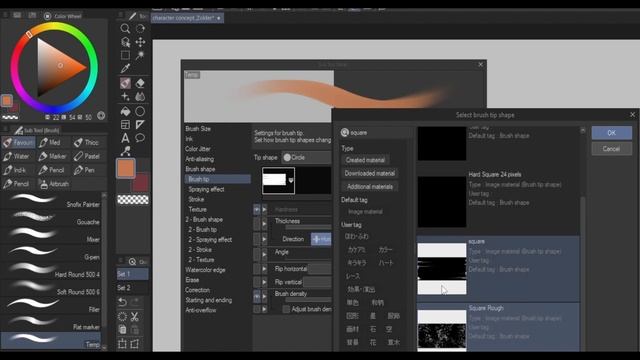Select the Square Rough brush tip material

[x=498, y=327]
